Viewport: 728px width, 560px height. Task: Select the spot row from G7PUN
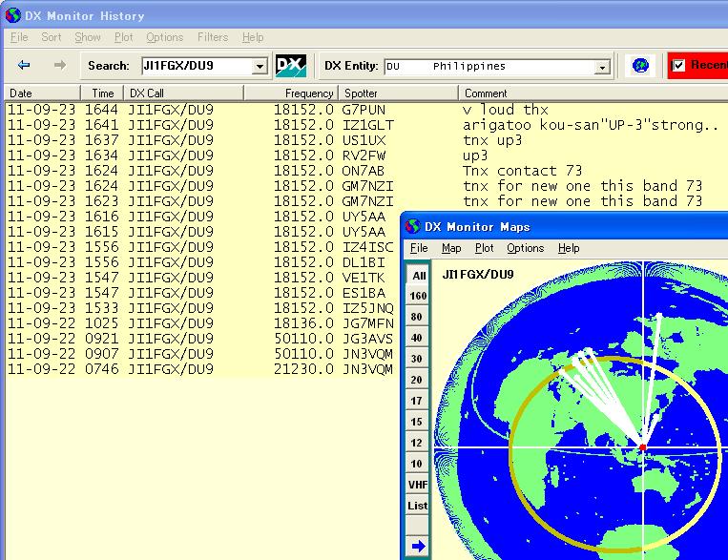click(x=366, y=110)
